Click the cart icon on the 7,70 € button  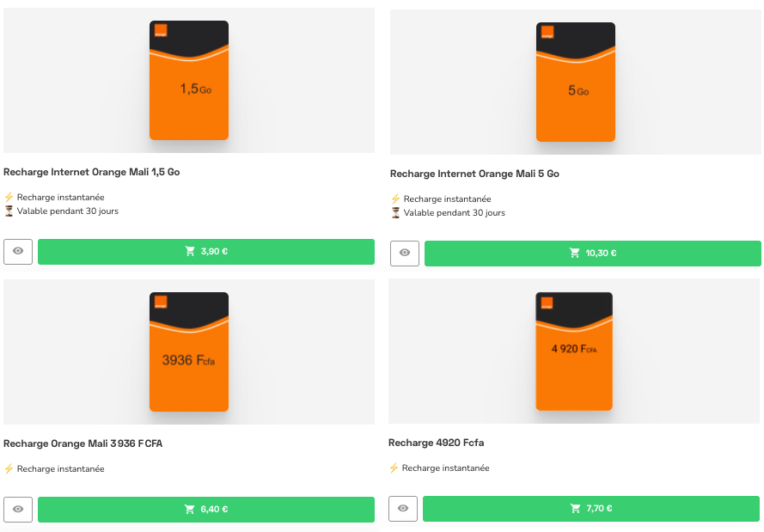[x=574, y=508]
